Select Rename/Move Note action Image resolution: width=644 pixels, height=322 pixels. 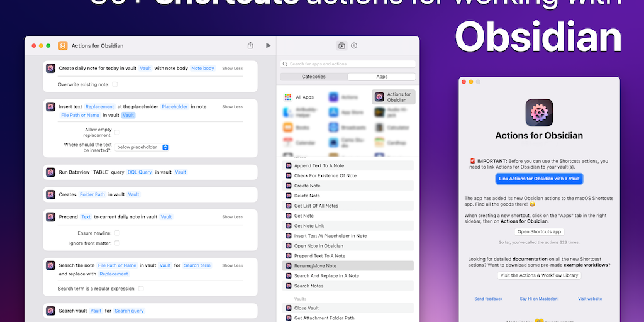tap(348, 266)
